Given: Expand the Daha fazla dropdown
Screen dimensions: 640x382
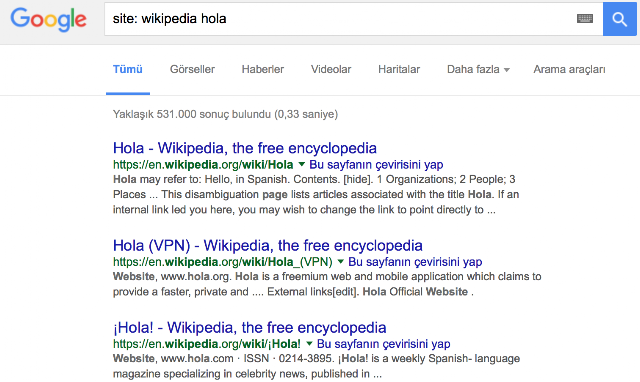Looking at the screenshot, I should (x=478, y=69).
